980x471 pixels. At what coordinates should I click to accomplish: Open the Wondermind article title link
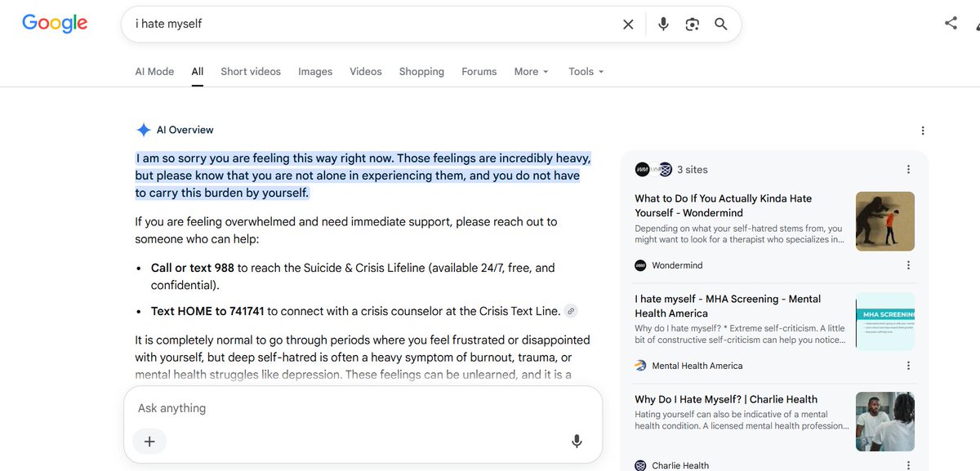(x=723, y=205)
